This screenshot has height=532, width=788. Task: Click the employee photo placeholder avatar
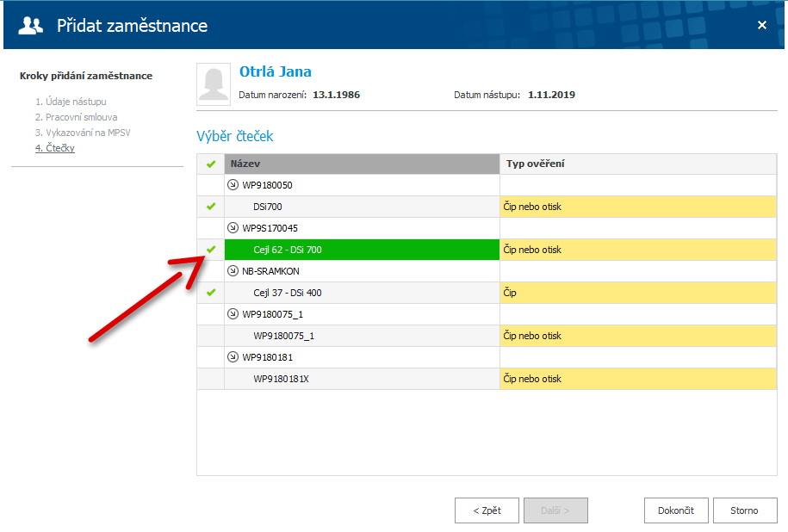(214, 84)
